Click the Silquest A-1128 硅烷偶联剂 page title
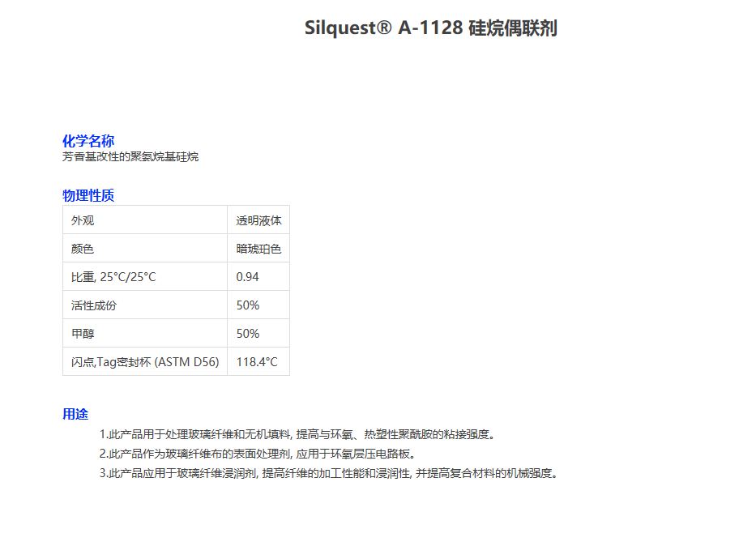The width and height of the screenshot is (756, 546). click(430, 28)
